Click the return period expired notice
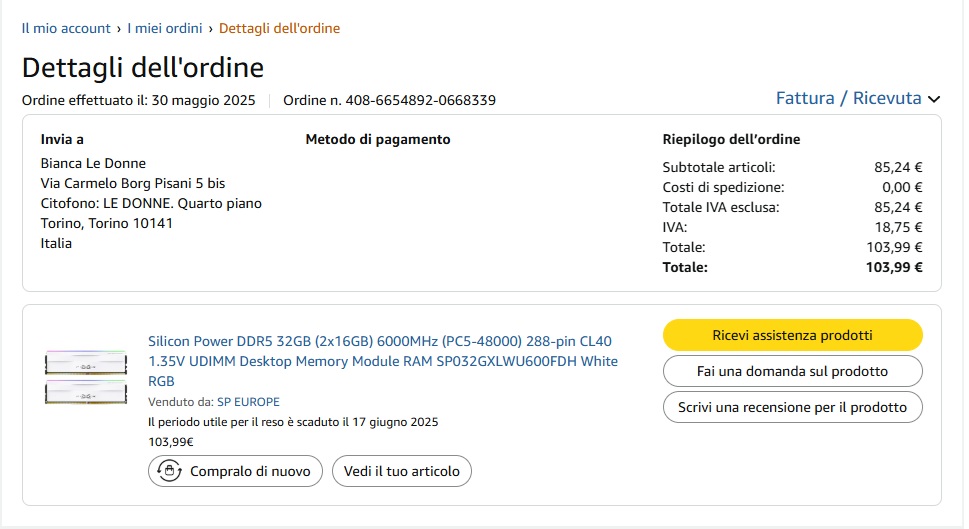Image resolution: width=969 pixels, height=529 pixels. click(292, 422)
